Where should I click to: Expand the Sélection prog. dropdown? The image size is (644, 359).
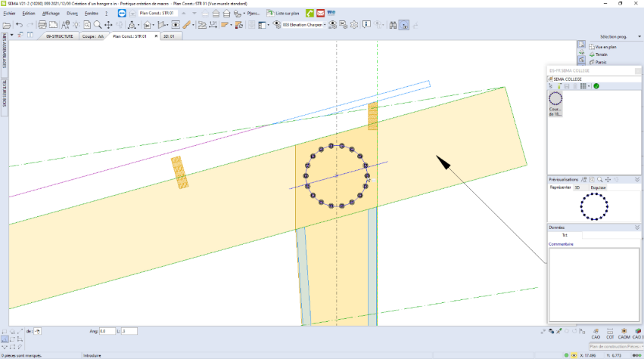tap(613, 36)
